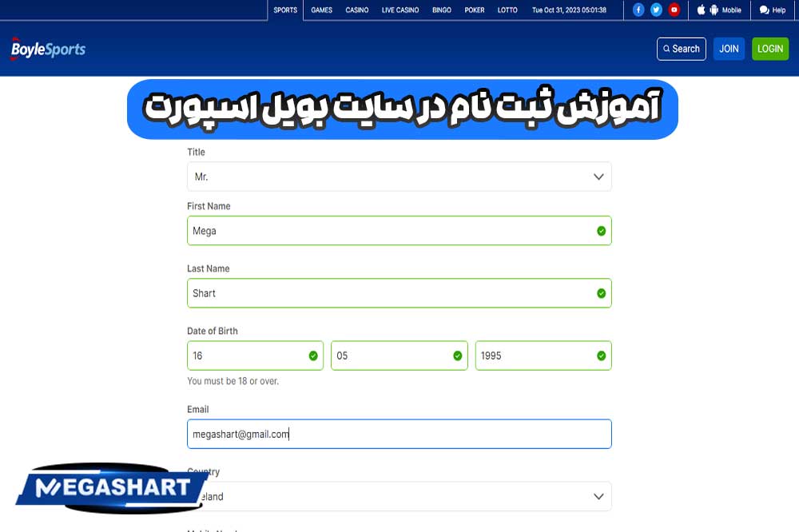The width and height of the screenshot is (799, 532).
Task: Switch to the SPORTS tab
Action: point(285,10)
